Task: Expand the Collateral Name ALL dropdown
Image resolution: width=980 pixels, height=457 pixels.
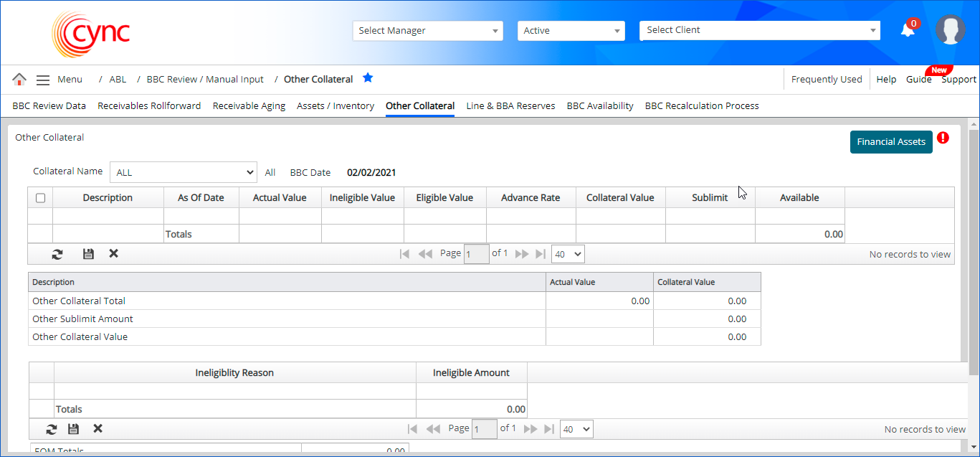Action: coord(184,172)
